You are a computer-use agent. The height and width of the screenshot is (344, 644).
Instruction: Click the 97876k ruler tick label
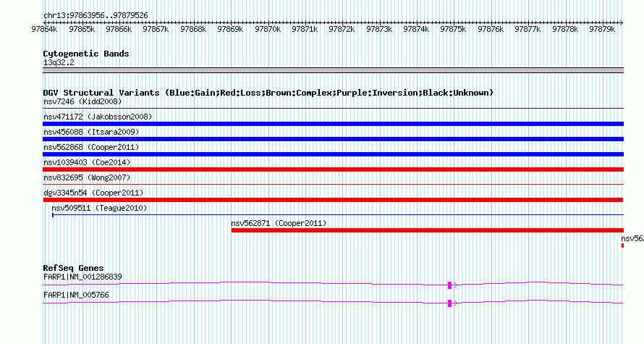(x=491, y=29)
